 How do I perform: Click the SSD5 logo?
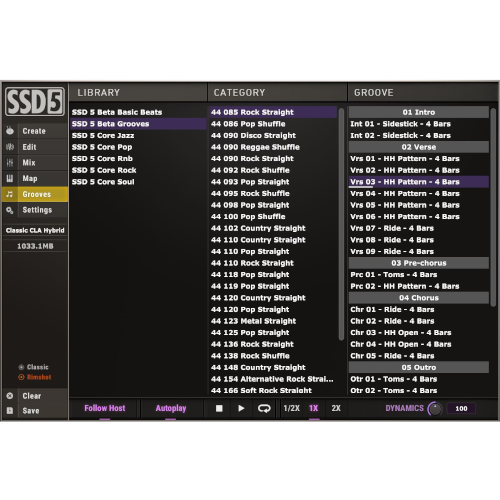pos(35,102)
